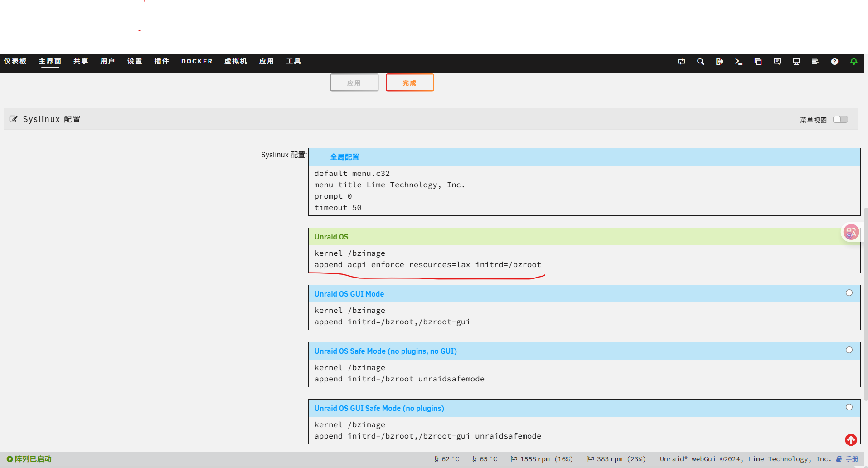The width and height of the screenshot is (868, 468).
Task: Select the Safe Mode (no plugins, no GUI) radio
Action: pyautogui.click(x=849, y=350)
